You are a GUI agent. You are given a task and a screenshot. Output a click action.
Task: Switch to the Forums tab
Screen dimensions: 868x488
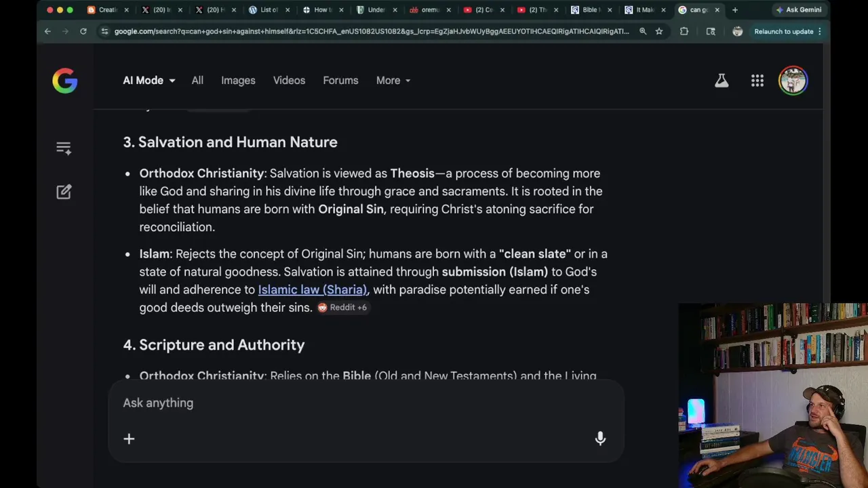[x=340, y=81]
